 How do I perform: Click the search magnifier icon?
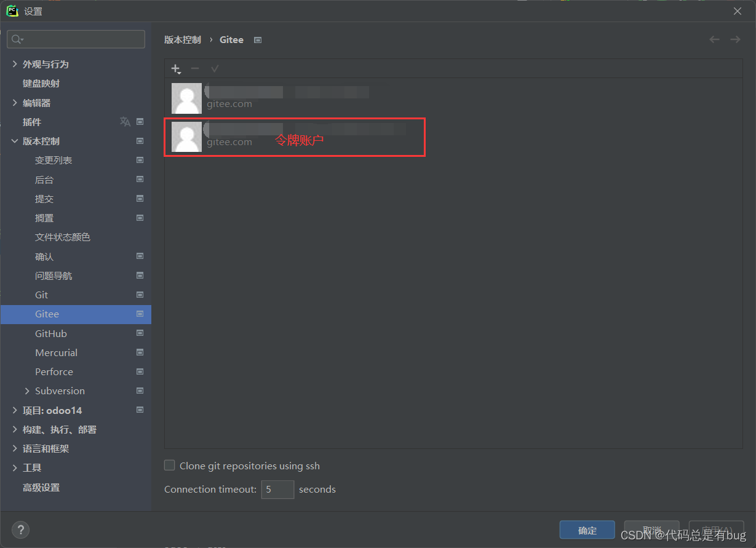(17, 39)
